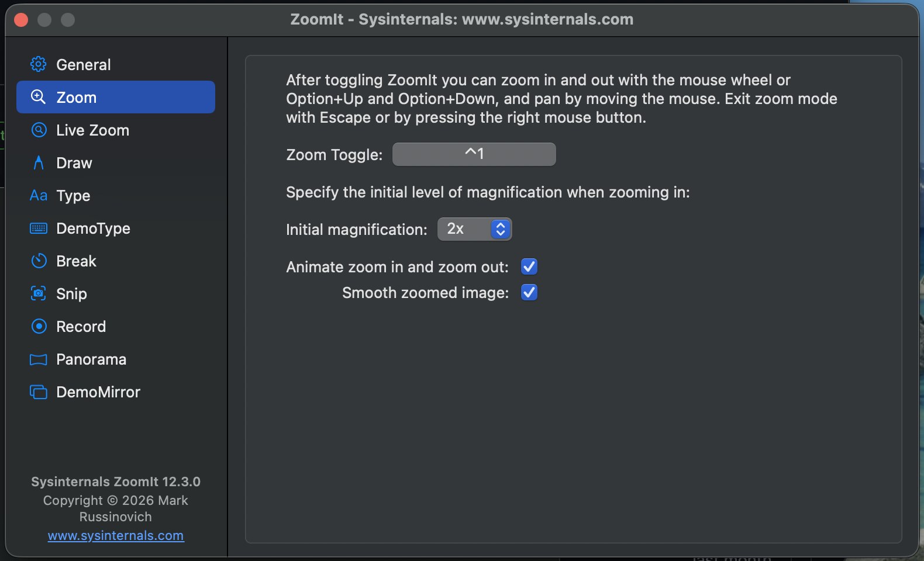Click the Draw pen icon
Image resolution: width=924 pixels, height=561 pixels.
[39, 162]
